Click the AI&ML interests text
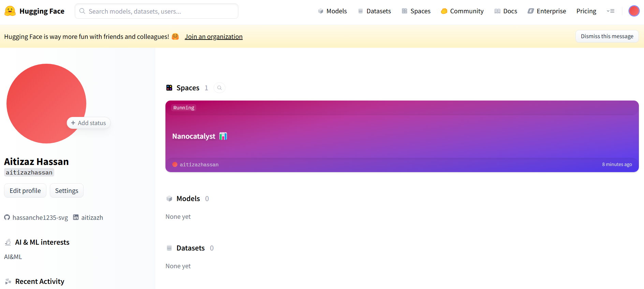The height and width of the screenshot is (289, 644). click(x=13, y=257)
